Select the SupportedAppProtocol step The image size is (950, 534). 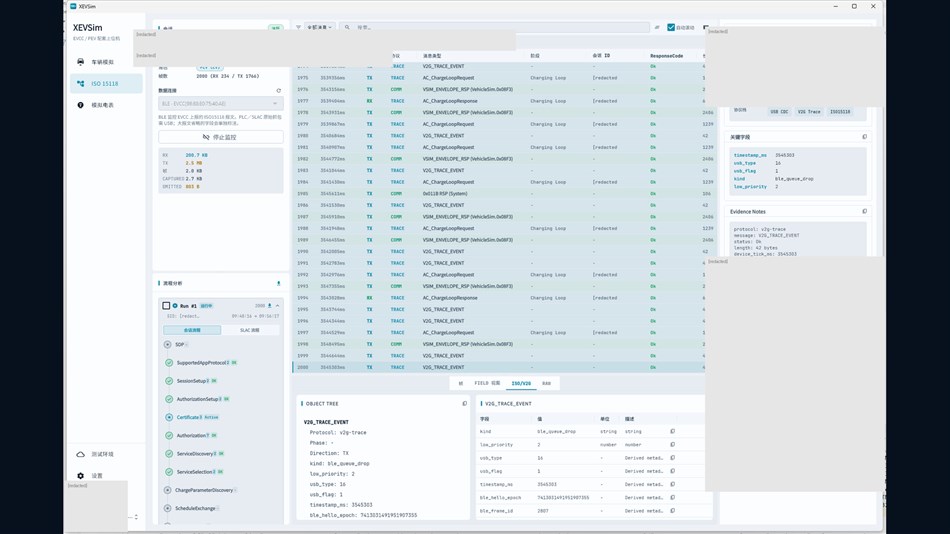click(202, 362)
